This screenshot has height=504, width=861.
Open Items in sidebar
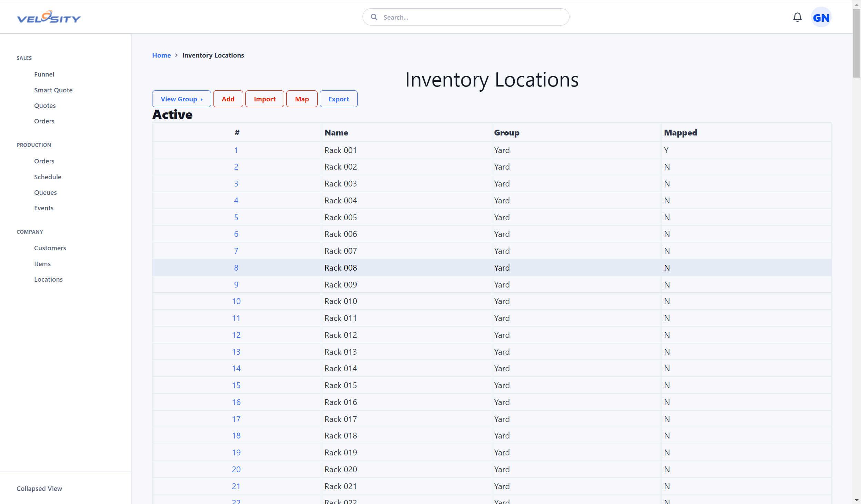42,264
